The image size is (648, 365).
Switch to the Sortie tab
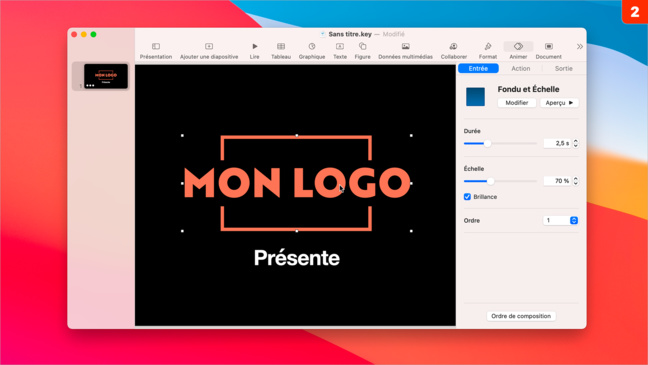point(564,69)
